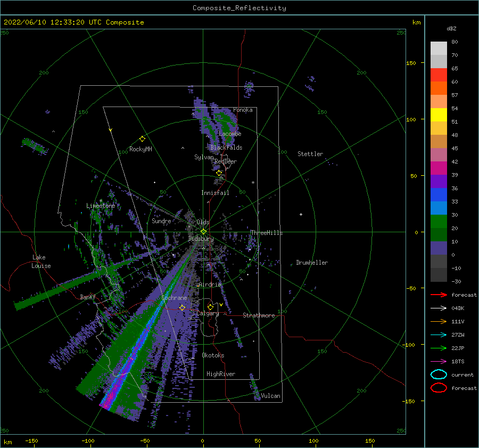Click the Composite_Reflectivity title
The width and height of the screenshot is (479, 448).
point(239,8)
